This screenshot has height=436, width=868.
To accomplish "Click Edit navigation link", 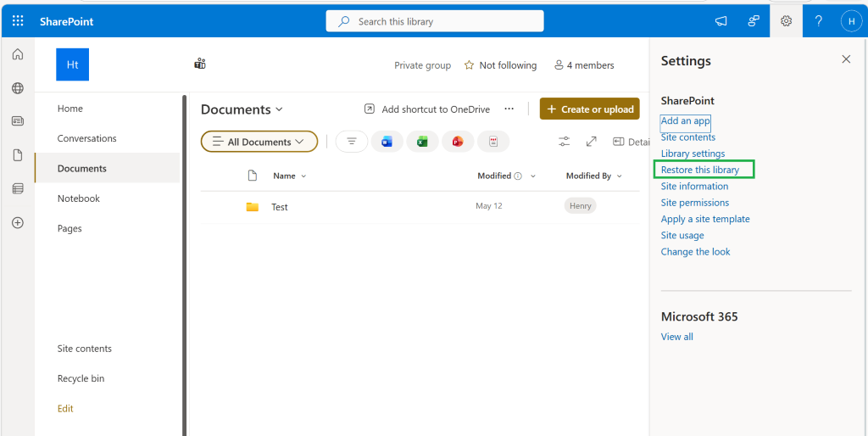I will (x=65, y=408).
